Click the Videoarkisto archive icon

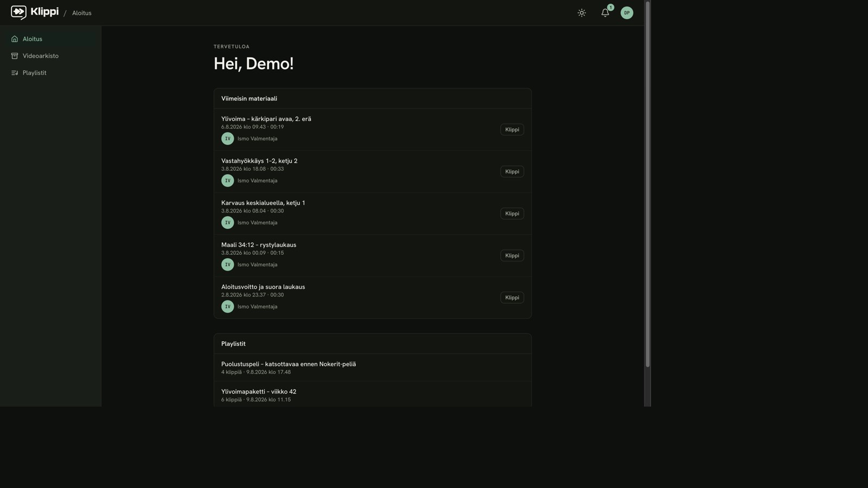coord(15,56)
